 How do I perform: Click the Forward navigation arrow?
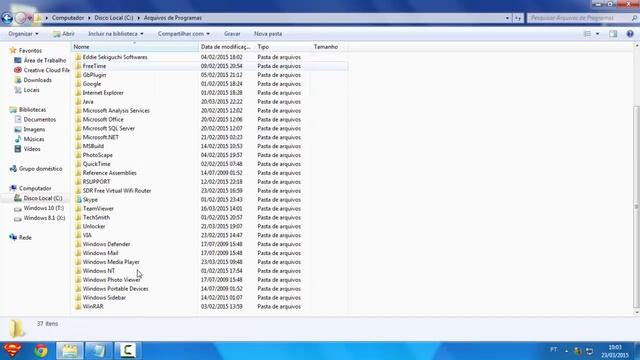click(x=20, y=18)
